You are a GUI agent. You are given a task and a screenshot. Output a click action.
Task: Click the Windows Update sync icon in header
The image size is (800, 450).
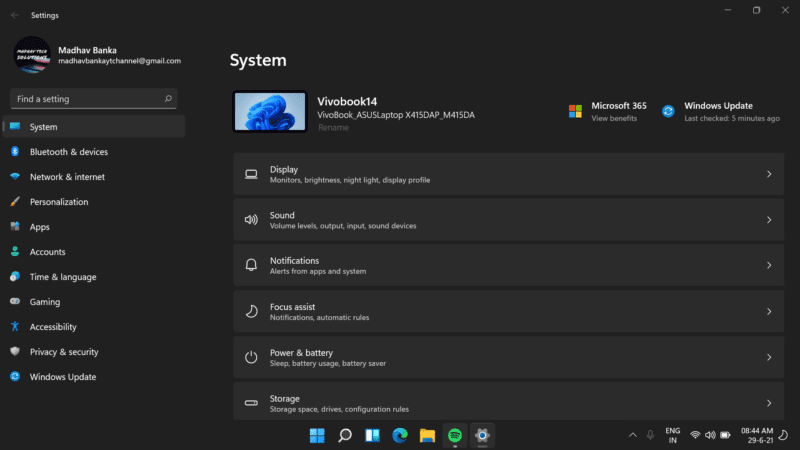click(668, 111)
